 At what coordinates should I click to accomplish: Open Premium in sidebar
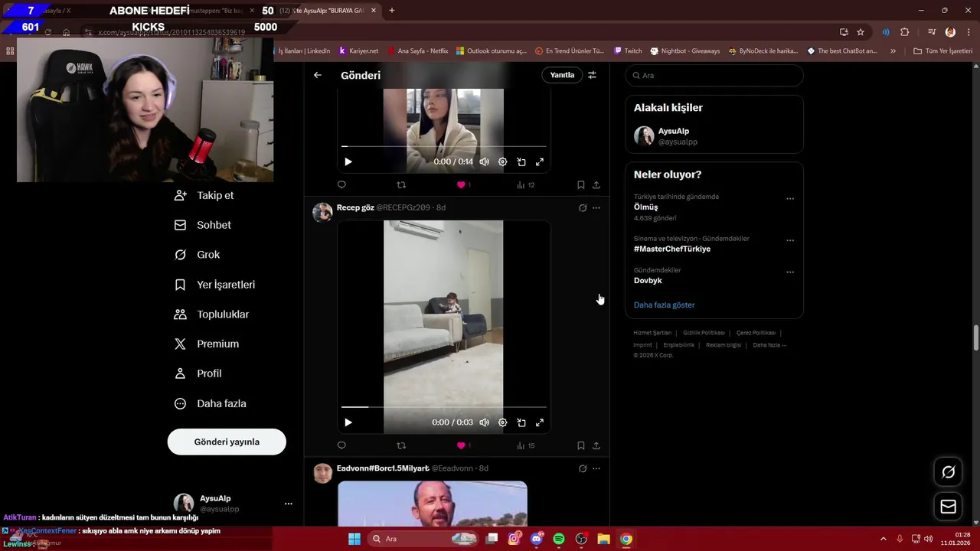[207, 344]
